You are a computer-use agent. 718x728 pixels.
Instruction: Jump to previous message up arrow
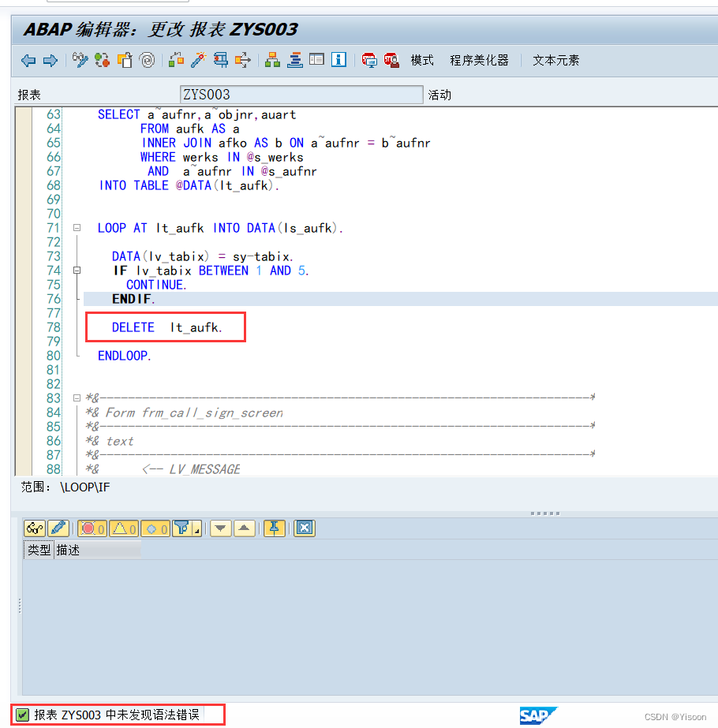(245, 528)
